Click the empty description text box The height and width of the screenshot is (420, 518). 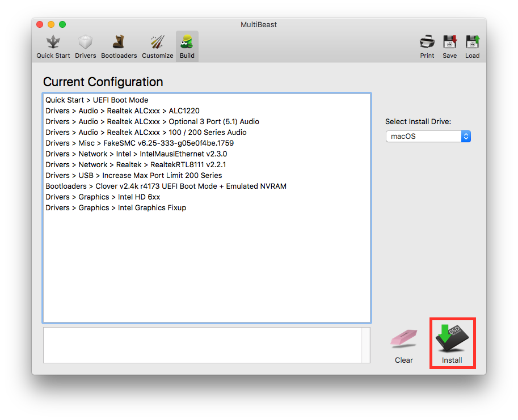pos(203,345)
